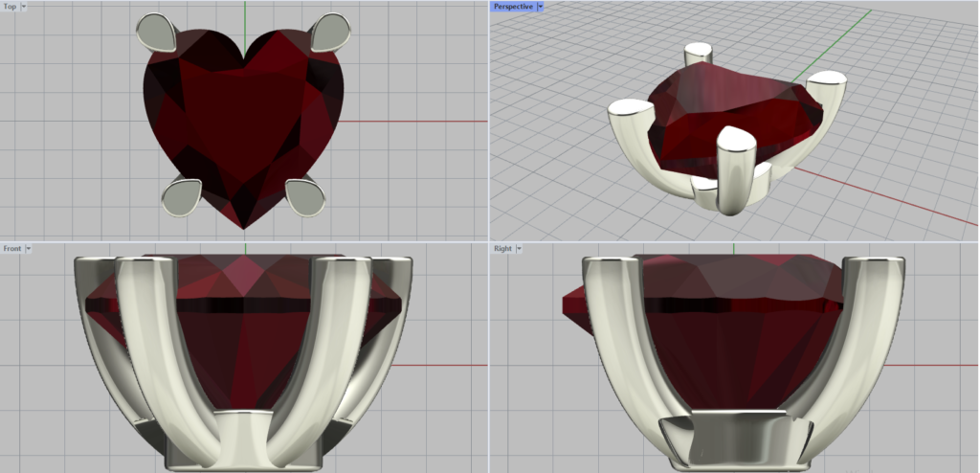Activate the Perspective viewport title label
The width and height of the screenshot is (980, 473).
(x=513, y=7)
